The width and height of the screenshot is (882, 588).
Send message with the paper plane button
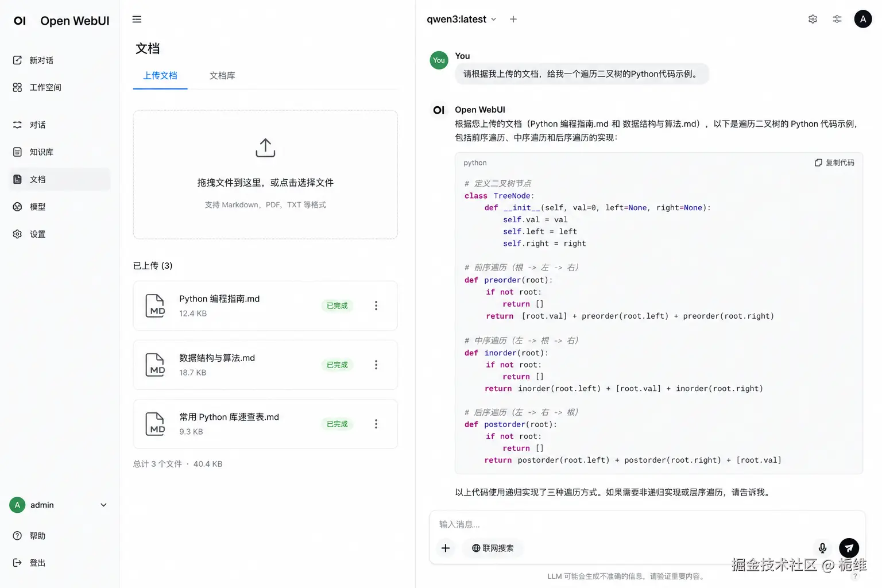point(849,548)
